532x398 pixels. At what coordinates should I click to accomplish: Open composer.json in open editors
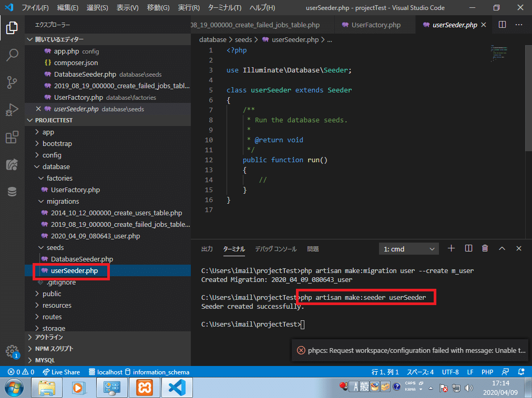click(x=108, y=62)
